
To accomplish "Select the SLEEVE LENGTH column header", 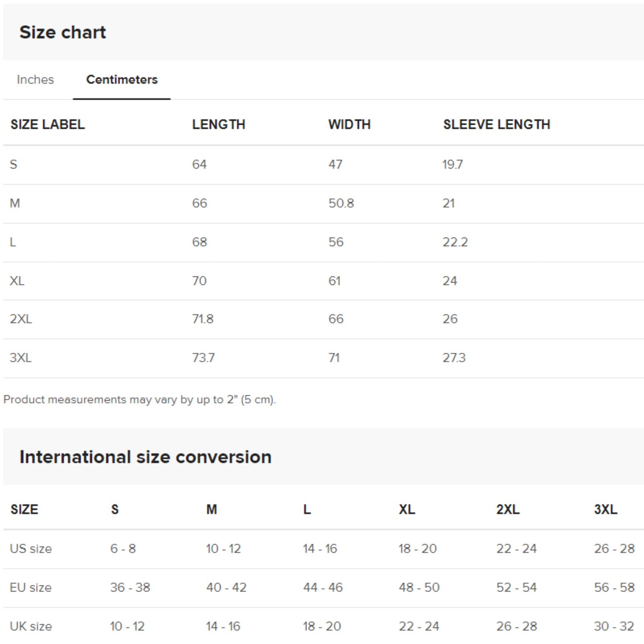I will coord(496,125).
